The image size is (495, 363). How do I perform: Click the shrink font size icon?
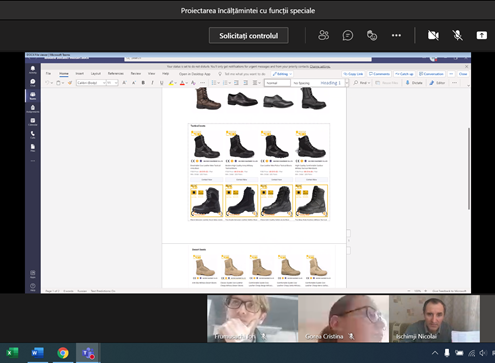click(x=134, y=83)
